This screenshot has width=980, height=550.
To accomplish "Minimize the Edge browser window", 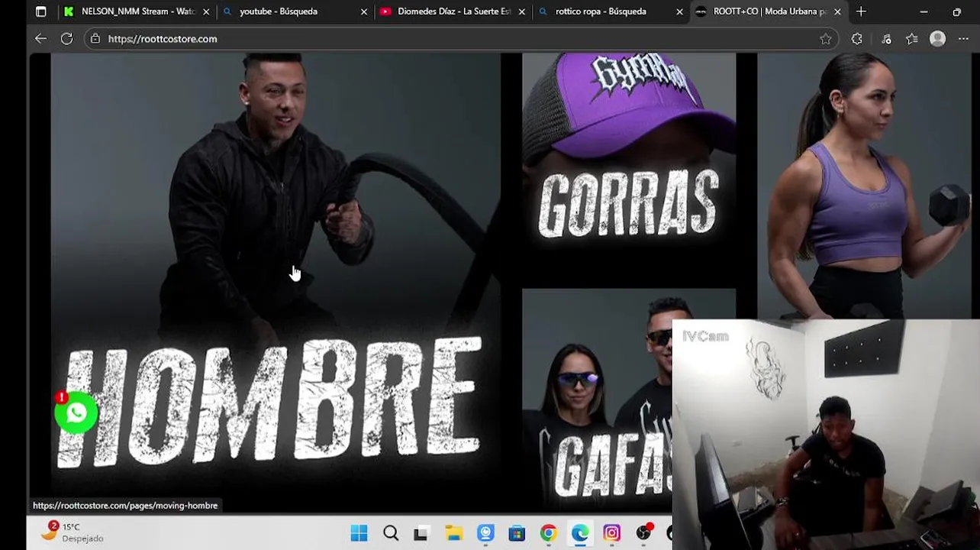I will click(924, 11).
